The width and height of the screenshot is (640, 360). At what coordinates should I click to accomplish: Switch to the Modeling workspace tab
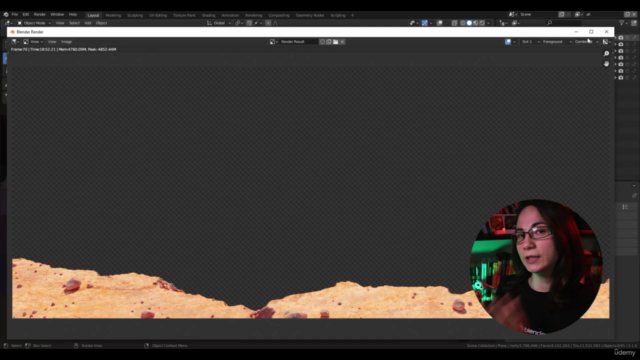click(113, 15)
